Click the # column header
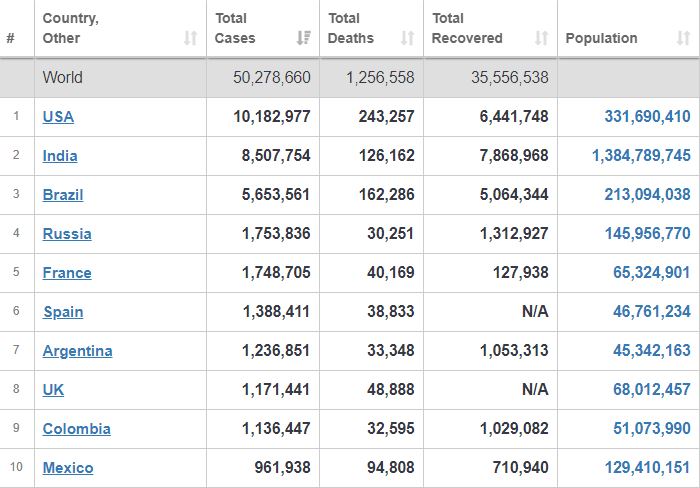Screen dimensions: 700x488 point(11,38)
